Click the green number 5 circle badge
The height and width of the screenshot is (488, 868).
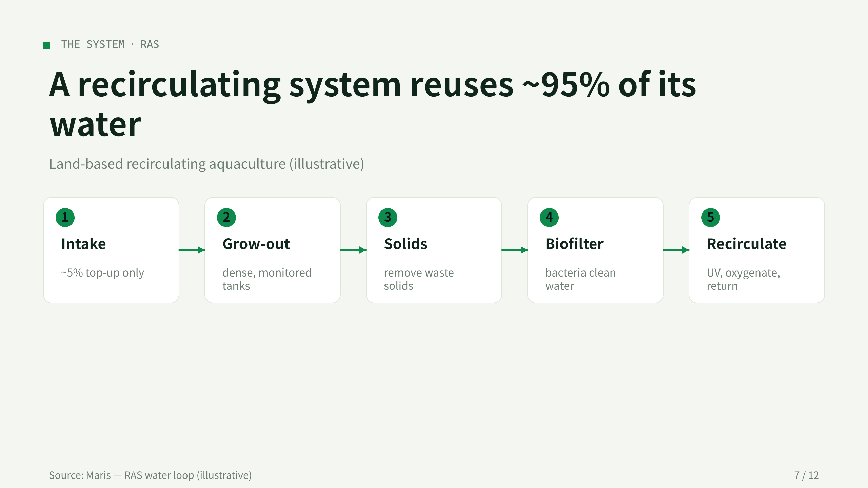click(711, 217)
